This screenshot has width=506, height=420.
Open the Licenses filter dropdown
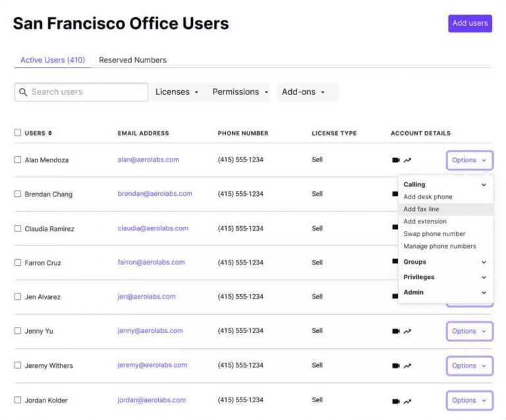177,92
